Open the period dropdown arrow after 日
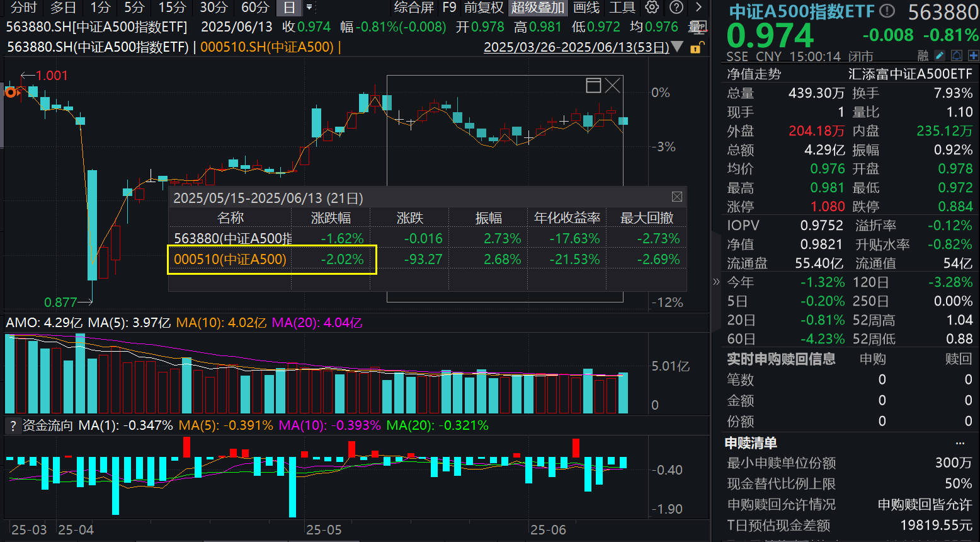The height and width of the screenshot is (542, 980). coord(309,8)
